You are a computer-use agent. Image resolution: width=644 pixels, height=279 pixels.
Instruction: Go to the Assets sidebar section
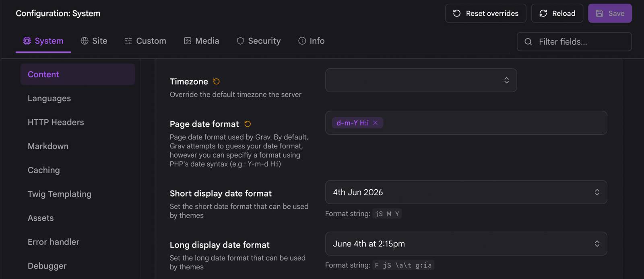click(x=78, y=218)
